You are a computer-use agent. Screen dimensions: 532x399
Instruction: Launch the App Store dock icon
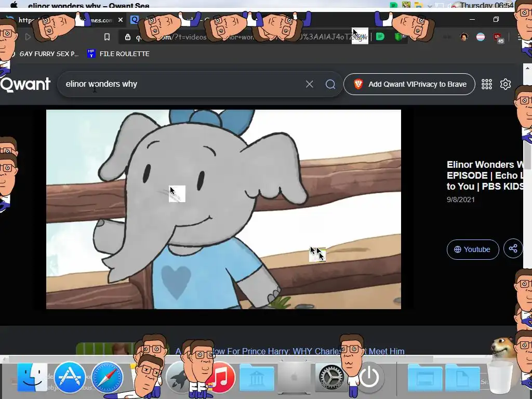click(70, 377)
